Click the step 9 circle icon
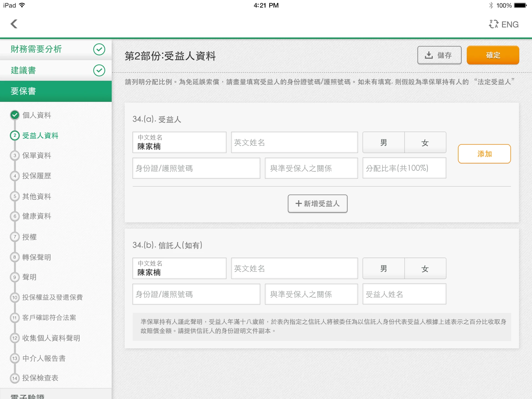The height and width of the screenshot is (399, 532). click(15, 277)
